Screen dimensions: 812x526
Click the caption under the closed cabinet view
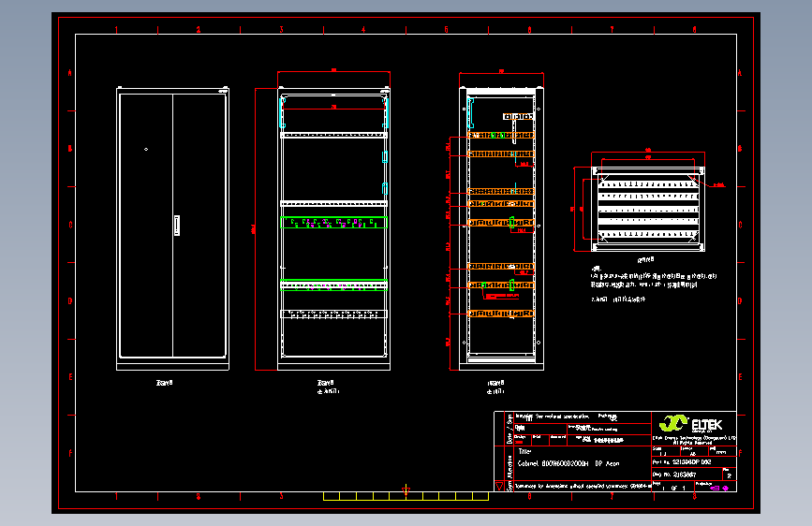pos(164,383)
